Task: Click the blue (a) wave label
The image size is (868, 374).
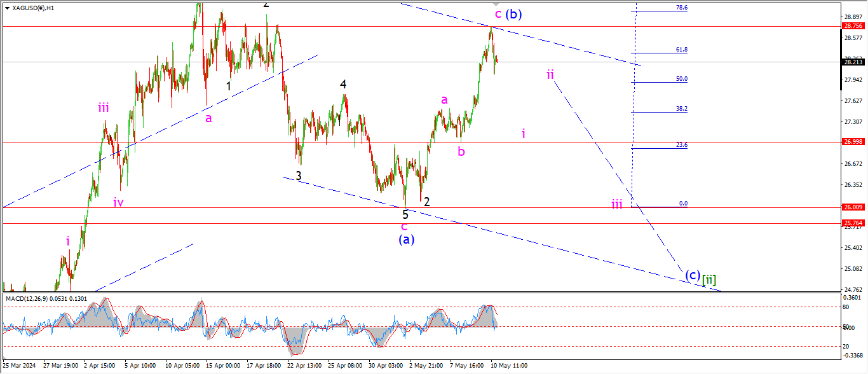Action: [407, 239]
